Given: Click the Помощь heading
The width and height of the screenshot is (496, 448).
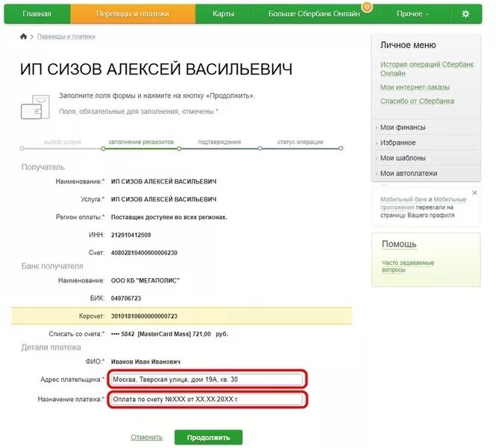Looking at the screenshot, I should [399, 244].
